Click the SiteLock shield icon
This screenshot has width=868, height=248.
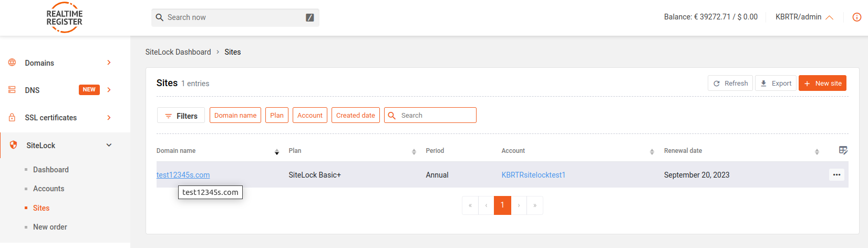[x=14, y=145]
